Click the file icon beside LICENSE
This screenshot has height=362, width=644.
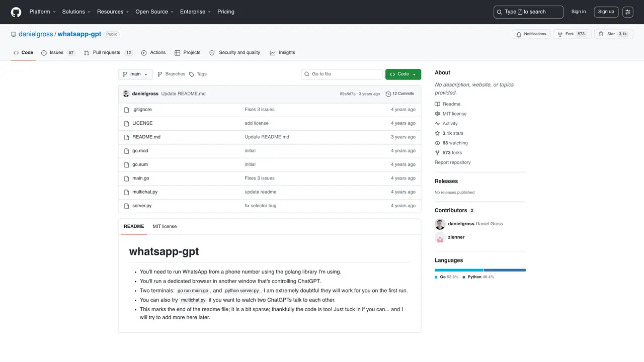tap(127, 123)
